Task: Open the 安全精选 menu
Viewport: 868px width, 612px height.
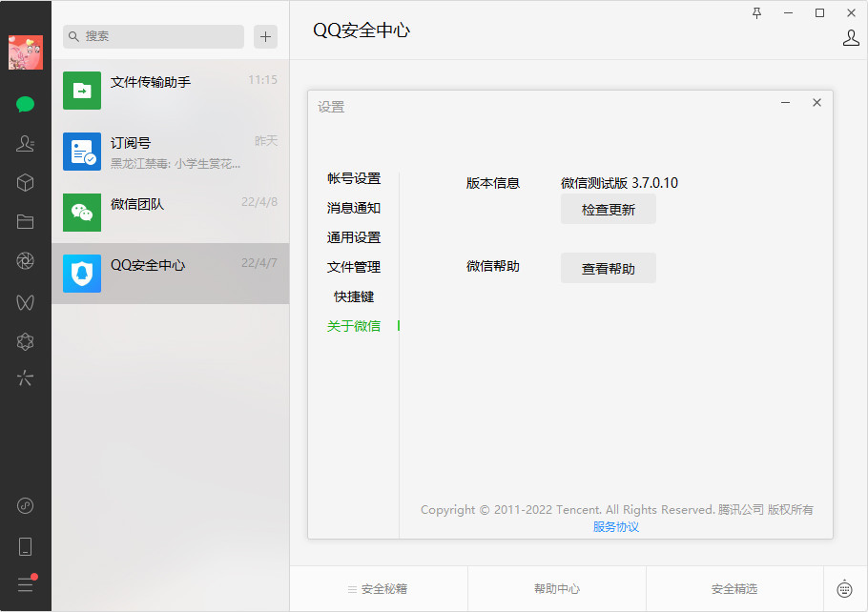Action: coord(734,589)
